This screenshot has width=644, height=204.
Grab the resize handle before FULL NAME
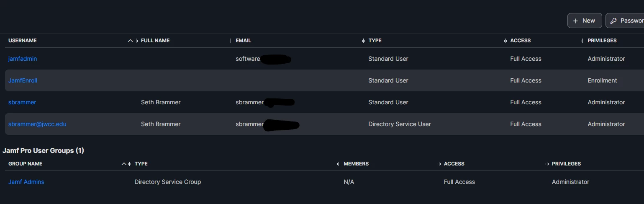pos(136,41)
